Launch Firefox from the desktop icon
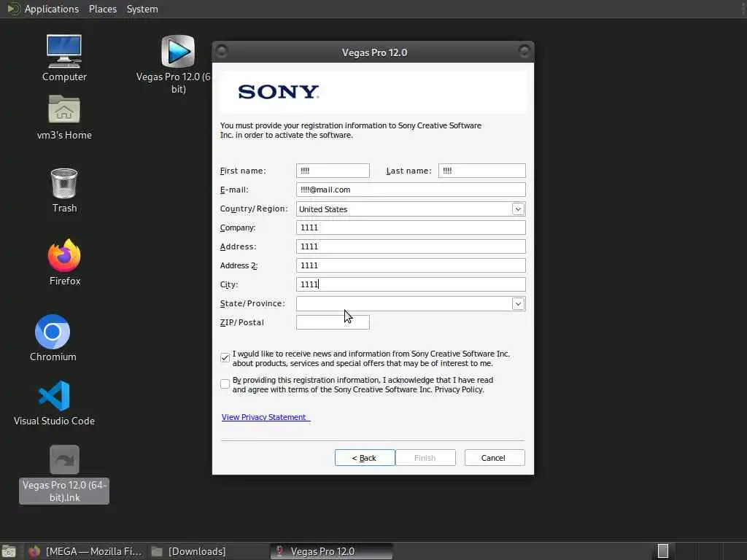747x560 pixels. coord(64,256)
